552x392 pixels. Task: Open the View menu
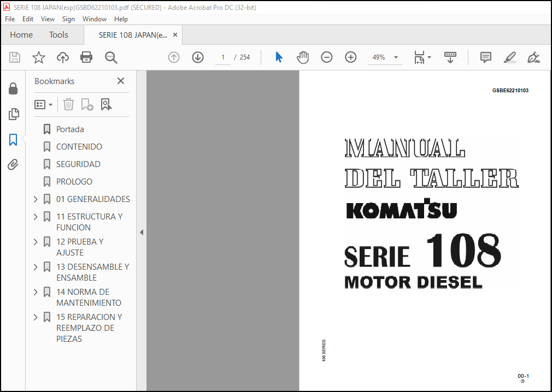(48, 19)
